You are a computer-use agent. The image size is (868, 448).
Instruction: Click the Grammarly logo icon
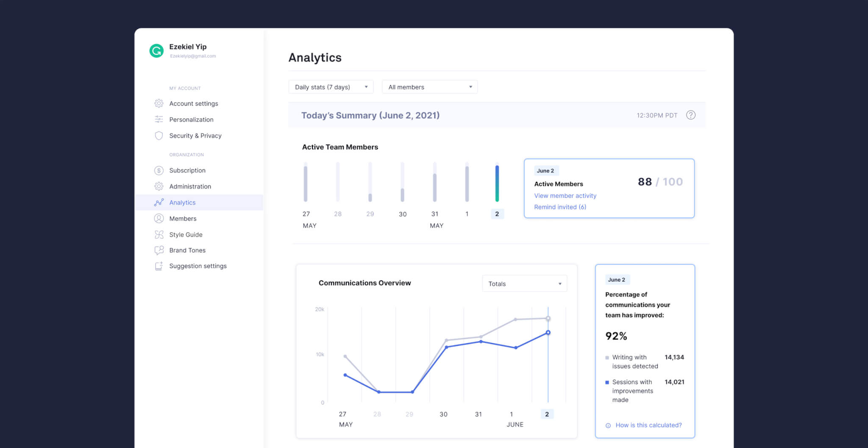point(156,51)
